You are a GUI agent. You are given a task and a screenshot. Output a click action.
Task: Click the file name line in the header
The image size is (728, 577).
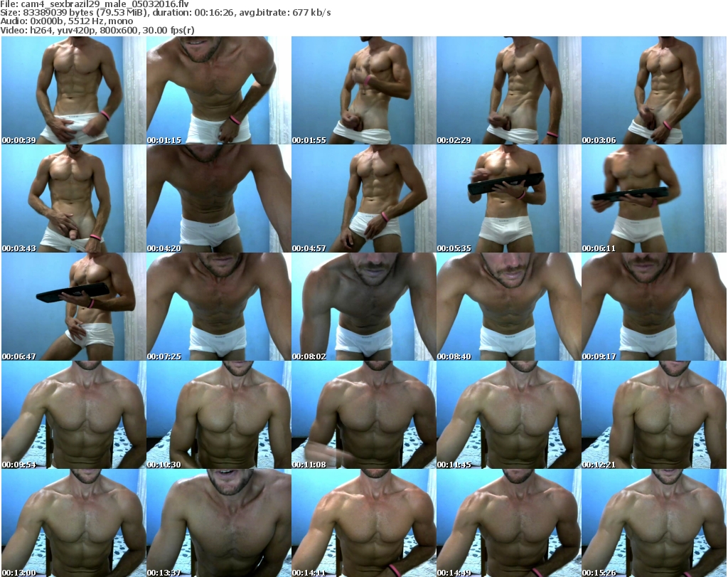point(95,4)
